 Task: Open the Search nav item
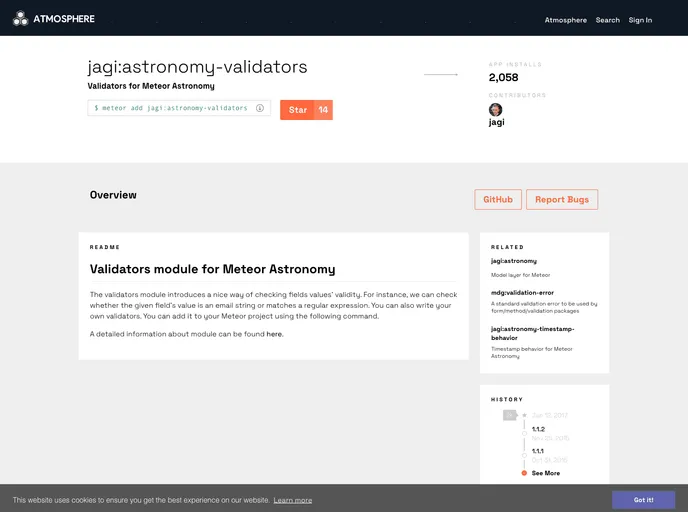608,20
